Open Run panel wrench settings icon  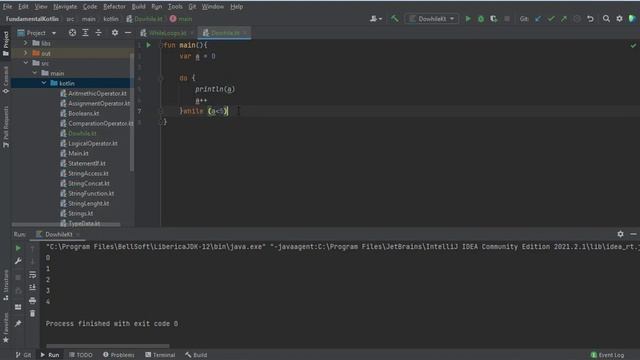pos(18,261)
